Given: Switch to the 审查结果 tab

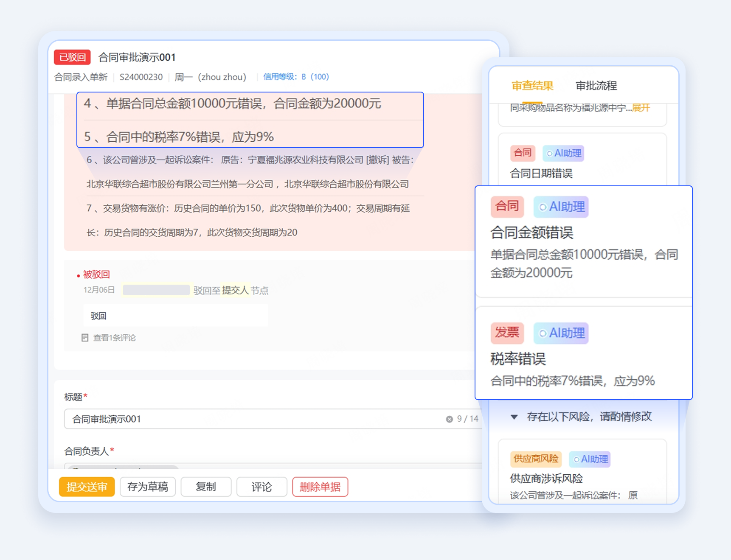Looking at the screenshot, I should click(532, 86).
